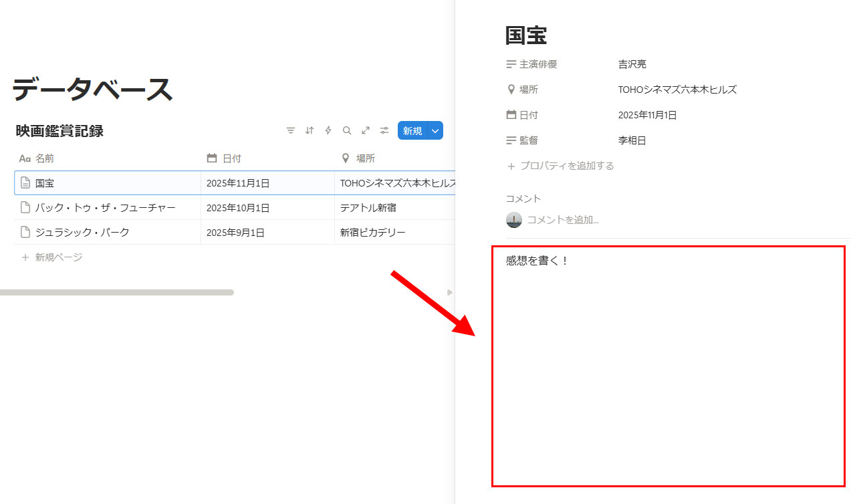Image resolution: width=851 pixels, height=504 pixels.
Task: Open view settings sliders icon
Action: [x=384, y=131]
